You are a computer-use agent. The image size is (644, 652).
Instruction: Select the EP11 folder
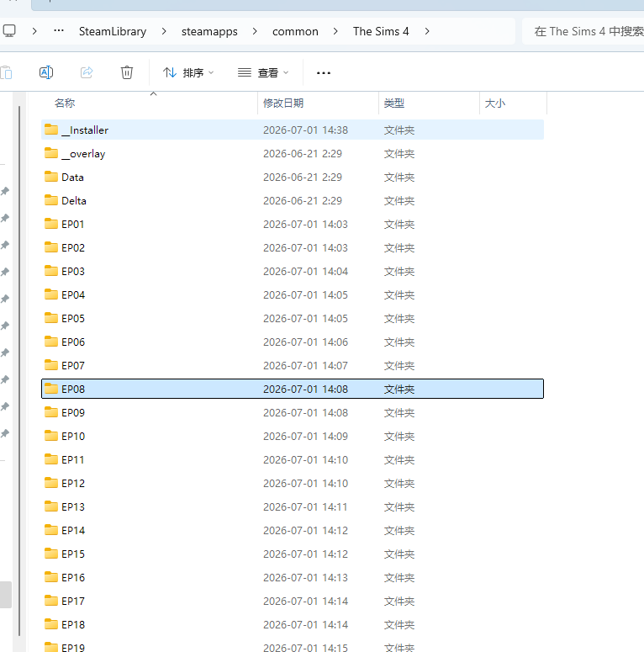(x=293, y=460)
